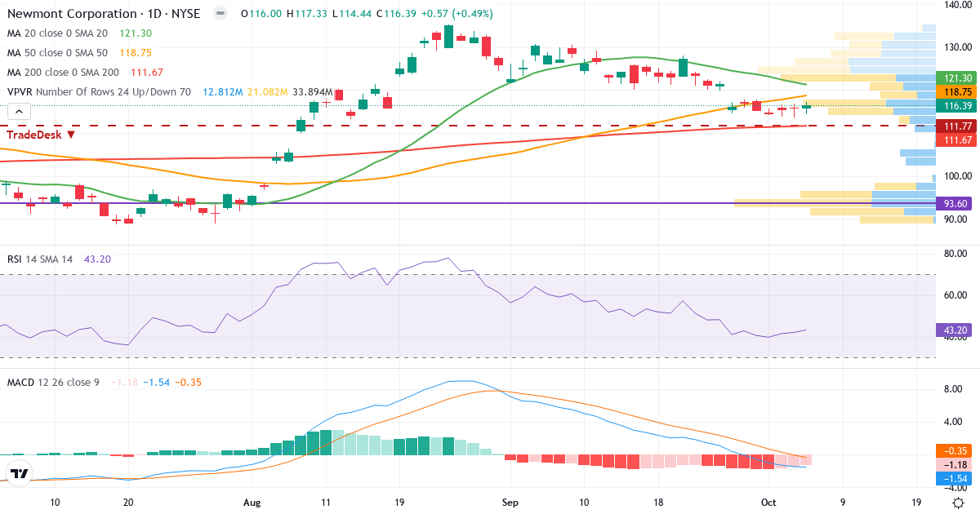Select the Newmont Corporation · 1D · NYSE title
The width and height of the screenshot is (980, 514).
click(104, 15)
